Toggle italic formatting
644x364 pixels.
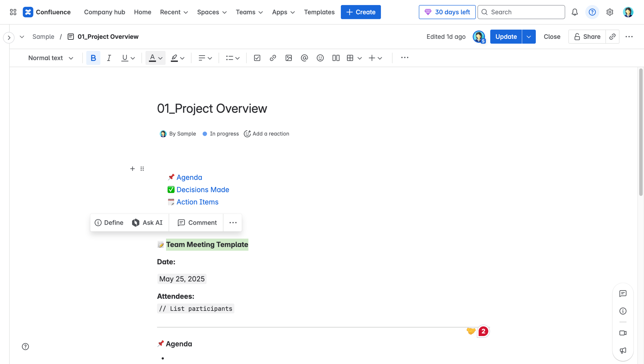(x=109, y=58)
